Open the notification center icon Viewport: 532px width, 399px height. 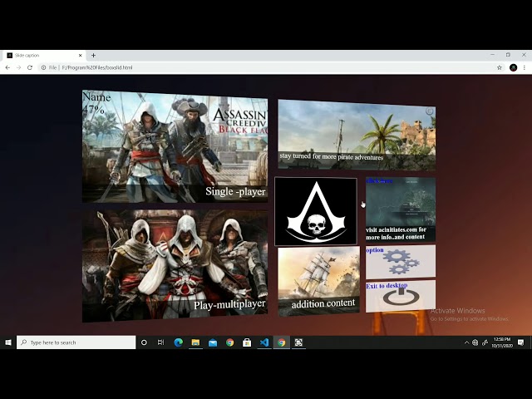tap(521, 342)
